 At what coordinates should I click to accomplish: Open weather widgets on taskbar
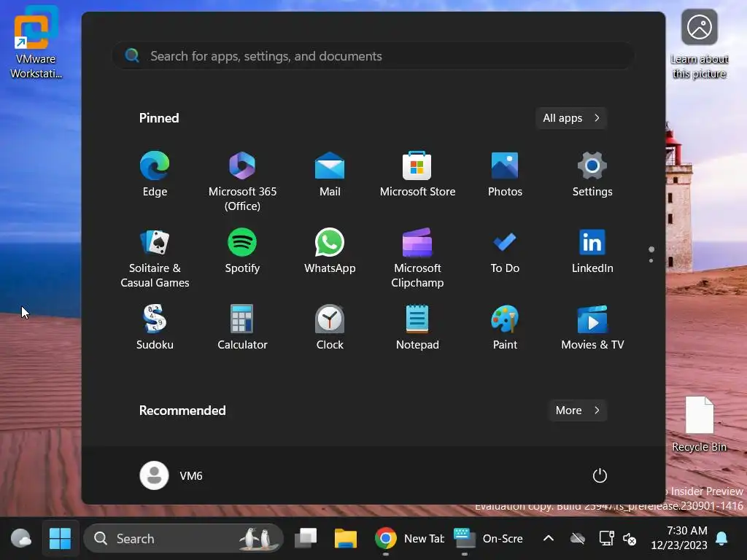21,539
